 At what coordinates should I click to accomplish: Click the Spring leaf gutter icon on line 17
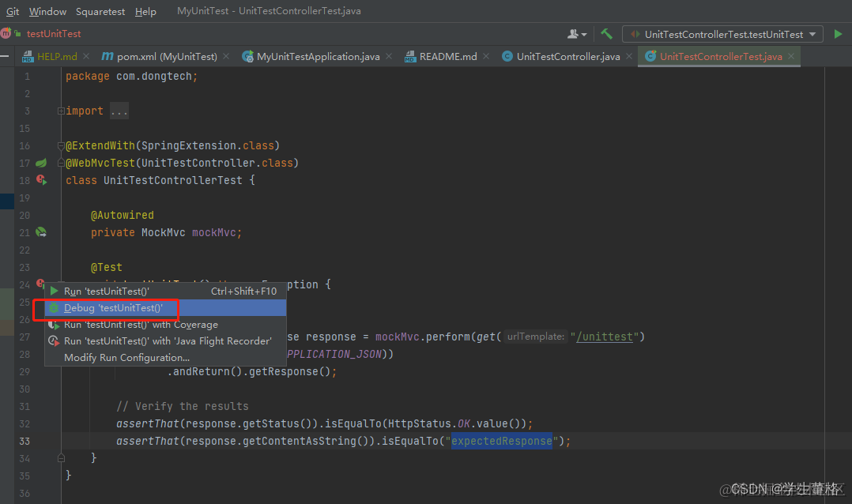click(x=41, y=163)
